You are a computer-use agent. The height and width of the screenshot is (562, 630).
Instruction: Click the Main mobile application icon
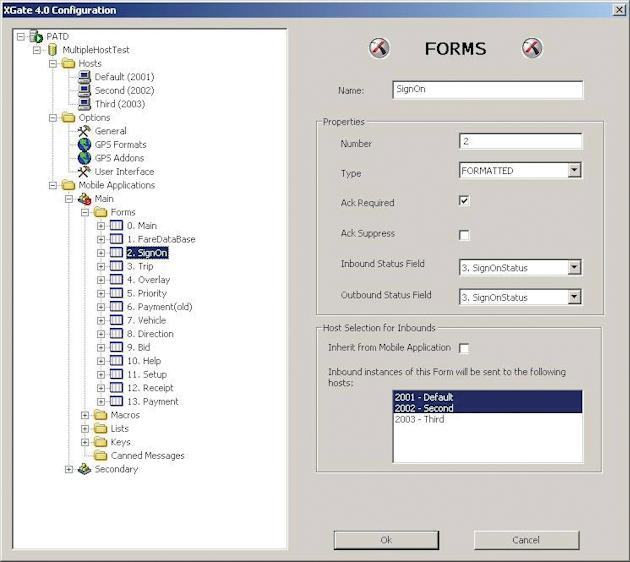point(84,199)
